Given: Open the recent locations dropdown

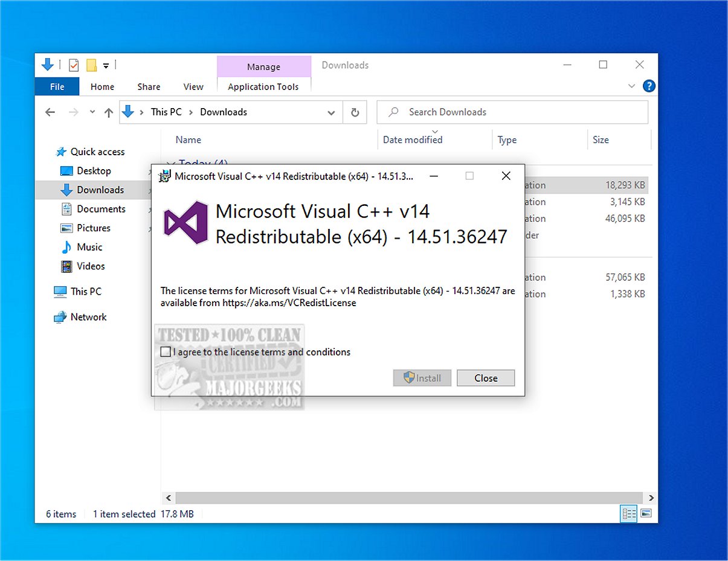Looking at the screenshot, I should pos(92,112).
